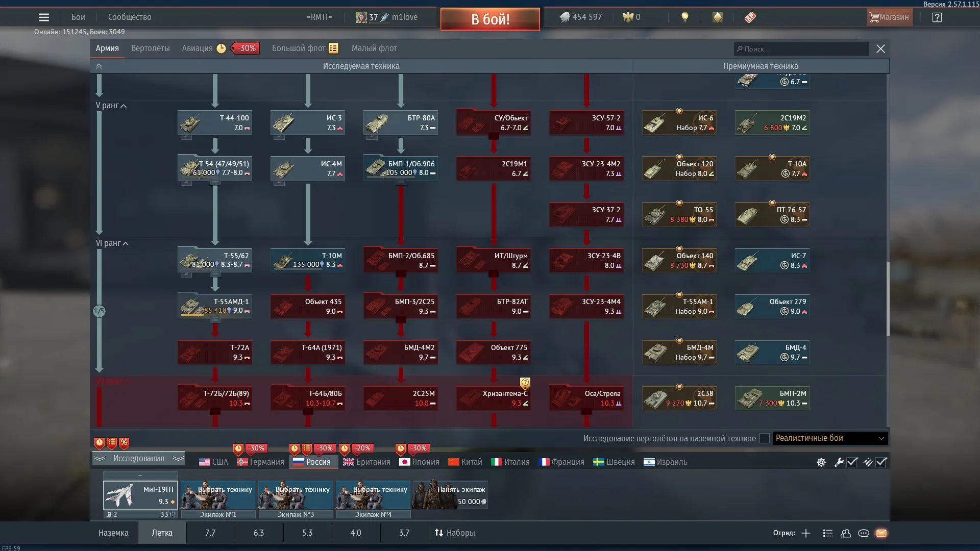Click the golden eagles currency icon
This screenshot has width=980, height=551.
coord(628,17)
